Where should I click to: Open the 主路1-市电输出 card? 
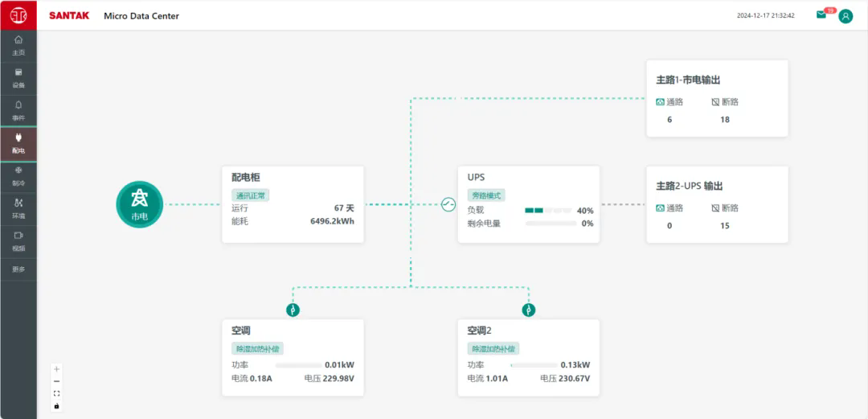tap(717, 98)
